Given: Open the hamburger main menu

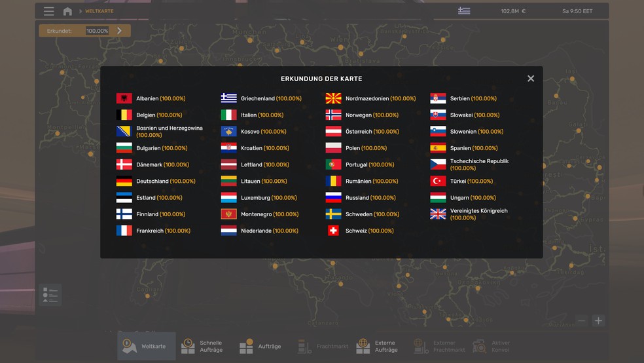Looking at the screenshot, I should [x=49, y=11].
